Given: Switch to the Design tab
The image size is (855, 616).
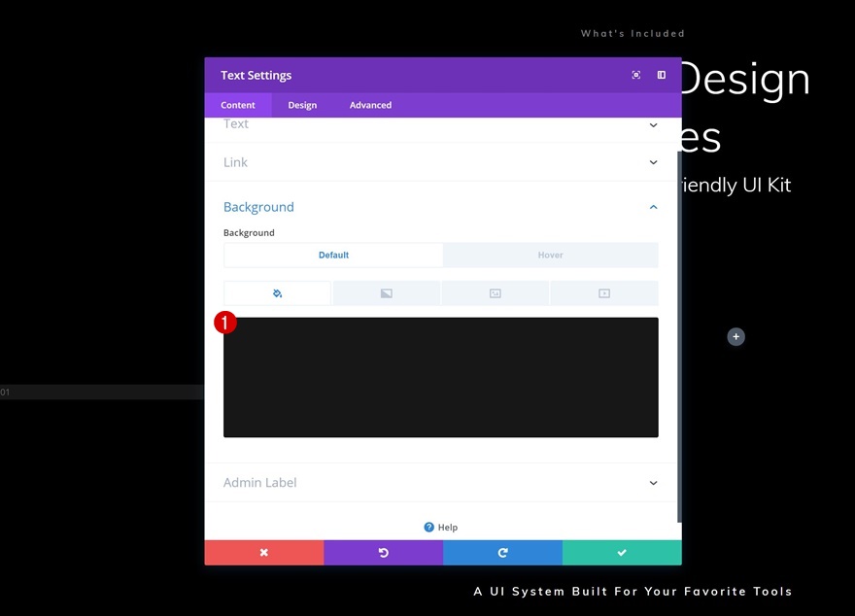Looking at the screenshot, I should (302, 105).
